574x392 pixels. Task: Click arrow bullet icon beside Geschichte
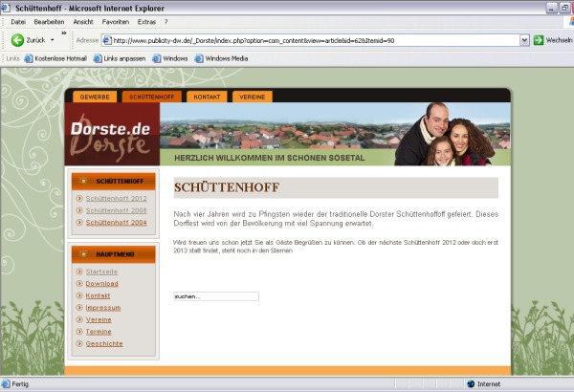pos(79,343)
